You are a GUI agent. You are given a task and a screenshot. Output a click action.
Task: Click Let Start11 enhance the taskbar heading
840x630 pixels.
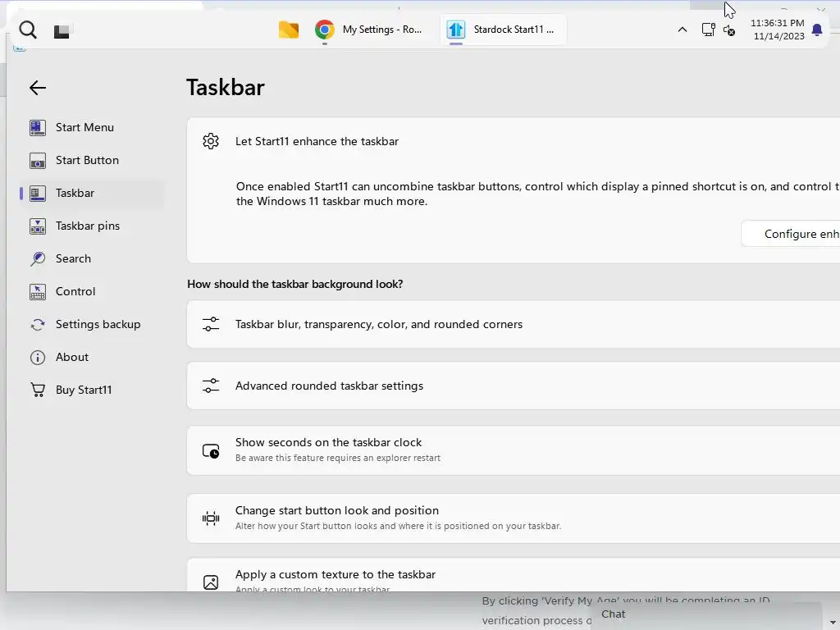pyautogui.click(x=317, y=141)
